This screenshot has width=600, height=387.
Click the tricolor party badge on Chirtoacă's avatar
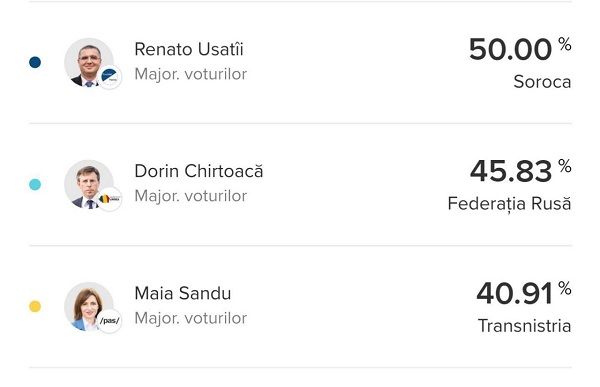point(110,199)
